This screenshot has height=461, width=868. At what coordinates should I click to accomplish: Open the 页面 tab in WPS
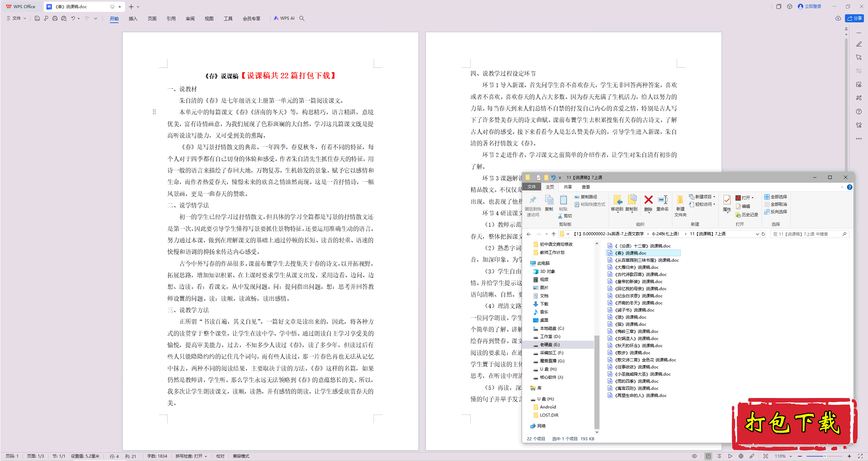click(152, 19)
